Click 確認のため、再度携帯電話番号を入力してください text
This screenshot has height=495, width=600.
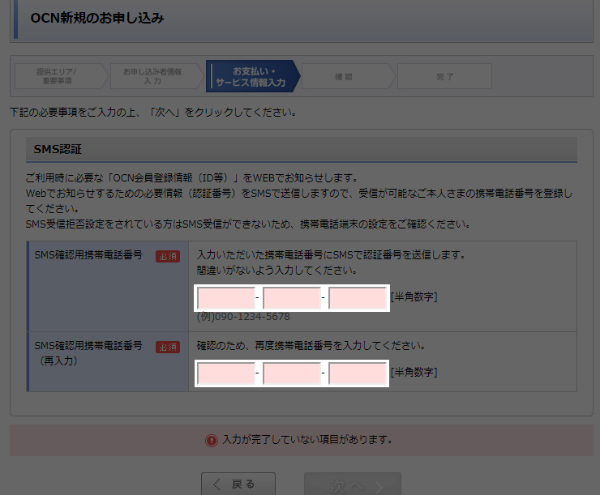tap(310, 346)
